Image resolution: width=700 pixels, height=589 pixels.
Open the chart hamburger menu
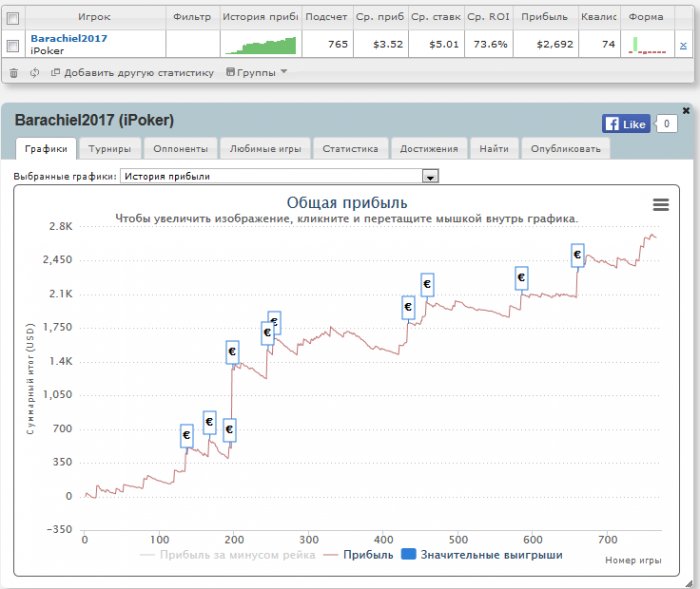click(660, 204)
